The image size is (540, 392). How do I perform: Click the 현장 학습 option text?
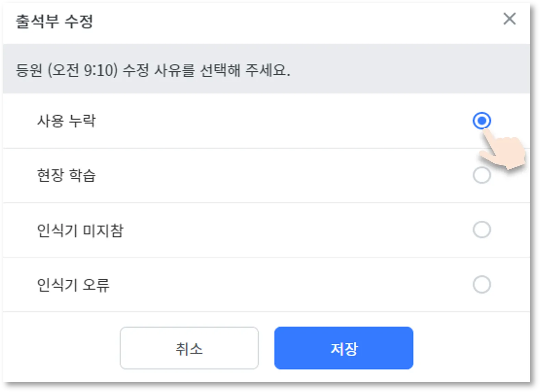[67, 175]
